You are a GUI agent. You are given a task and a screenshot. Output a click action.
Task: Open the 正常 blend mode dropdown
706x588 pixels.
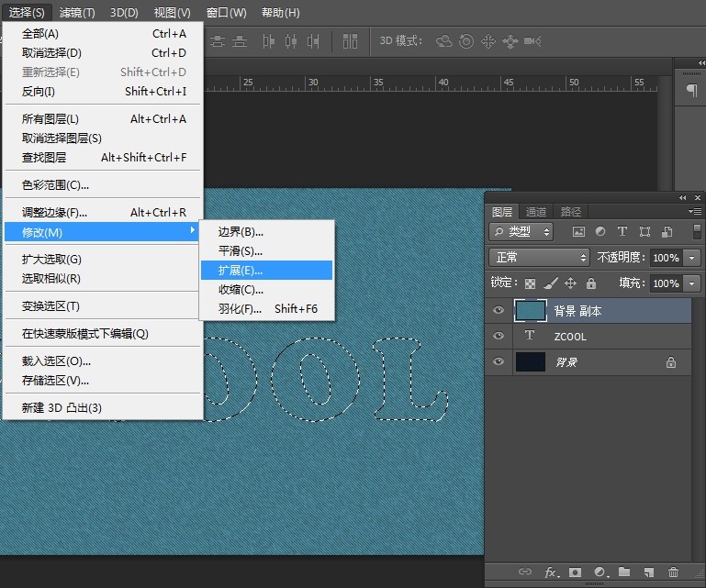point(539,258)
